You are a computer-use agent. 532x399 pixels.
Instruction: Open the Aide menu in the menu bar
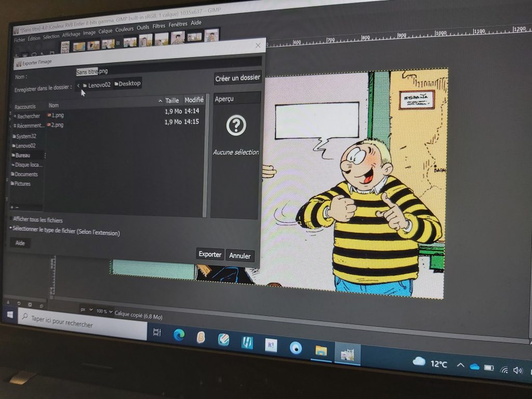coord(196,23)
